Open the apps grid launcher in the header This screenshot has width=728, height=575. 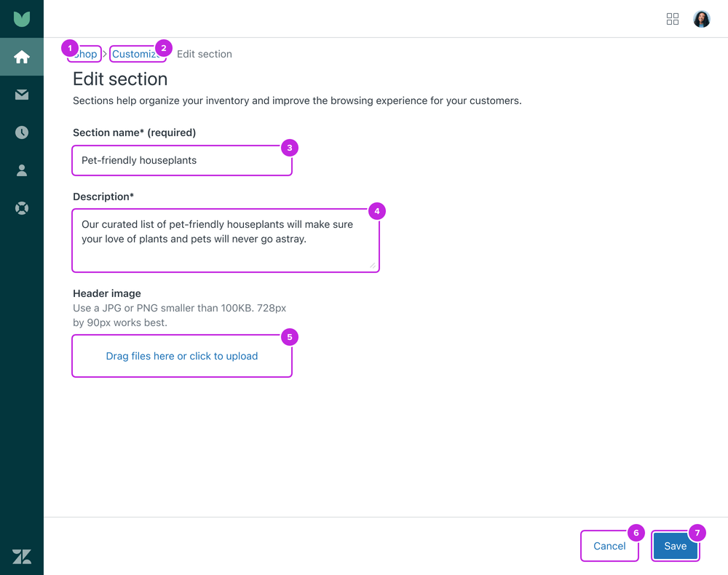point(673,19)
